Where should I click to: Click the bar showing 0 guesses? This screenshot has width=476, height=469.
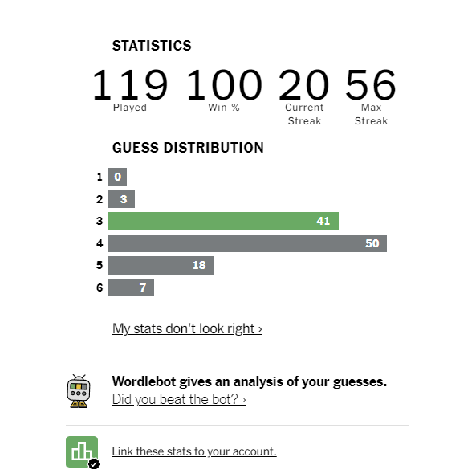pyautogui.click(x=117, y=177)
